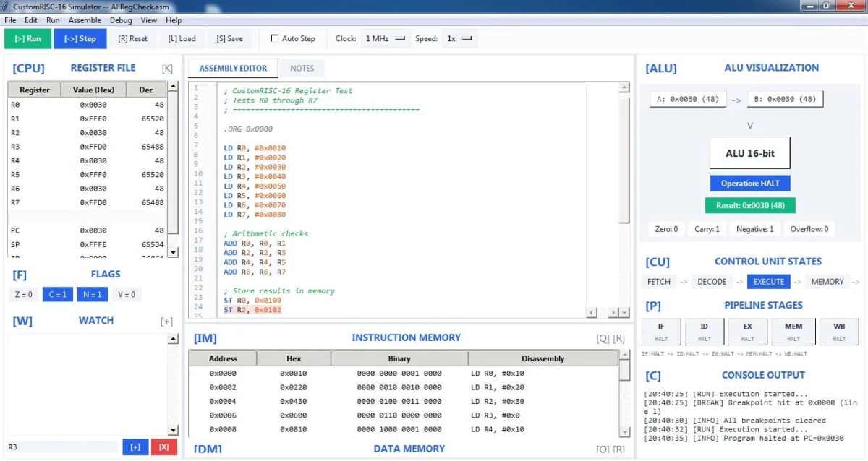This screenshot has height=461, width=868.
Task: Open the Speed 1x dropdown
Action: [x=459, y=38]
